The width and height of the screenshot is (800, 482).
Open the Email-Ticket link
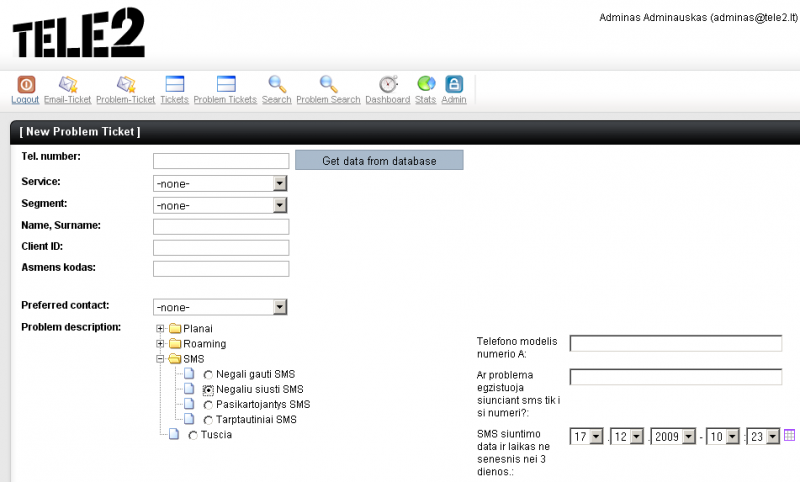(67, 99)
